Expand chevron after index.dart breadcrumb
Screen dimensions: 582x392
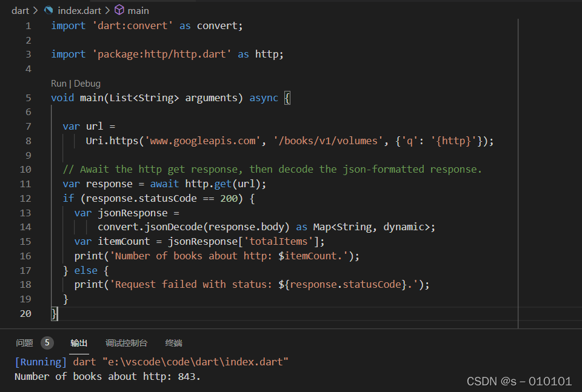click(107, 10)
